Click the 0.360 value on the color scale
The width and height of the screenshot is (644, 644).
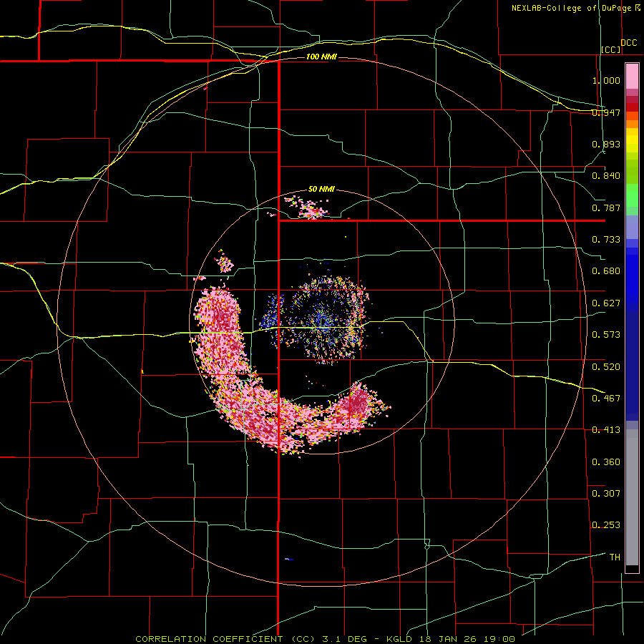pyautogui.click(x=606, y=462)
